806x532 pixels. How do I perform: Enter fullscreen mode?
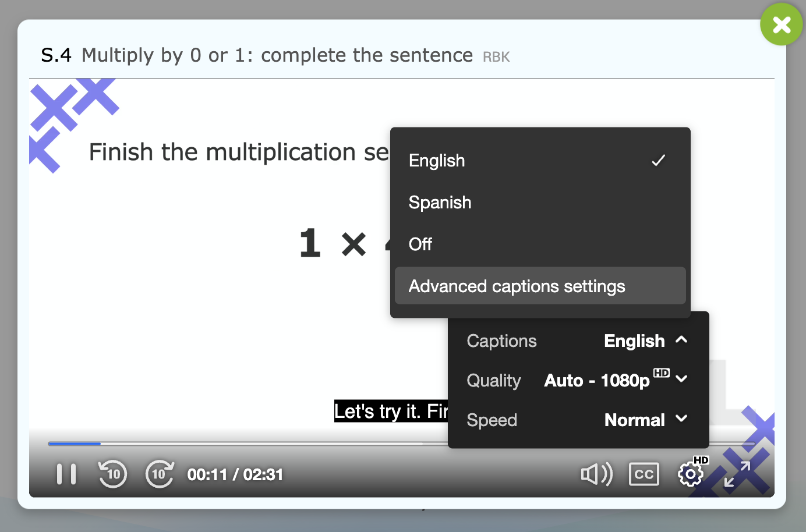pyautogui.click(x=737, y=474)
